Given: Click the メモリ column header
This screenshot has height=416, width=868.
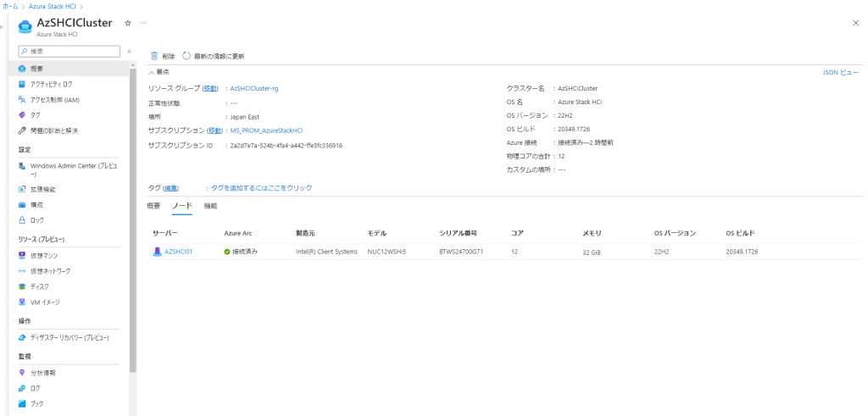Looking at the screenshot, I should tap(592, 234).
